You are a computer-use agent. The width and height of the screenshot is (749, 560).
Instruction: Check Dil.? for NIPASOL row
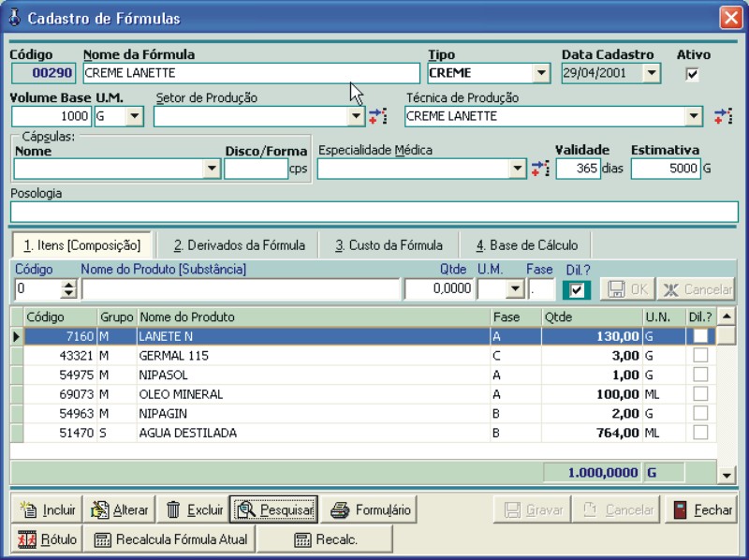[700, 375]
